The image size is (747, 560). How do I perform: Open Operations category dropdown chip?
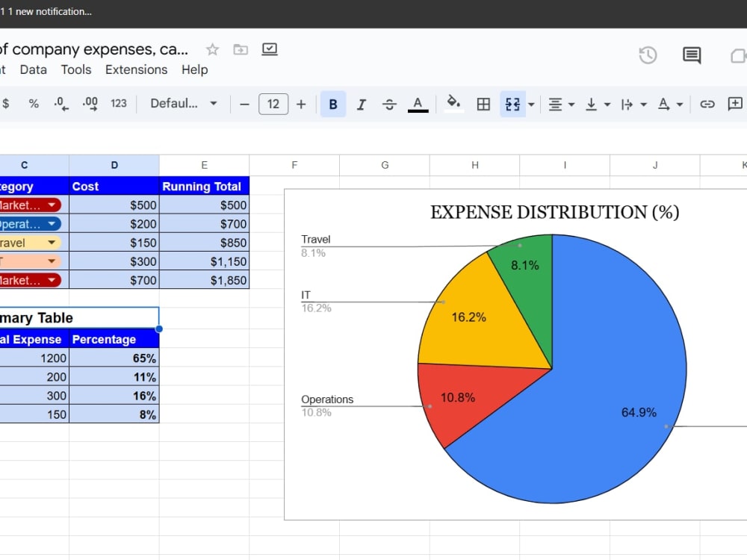click(31, 224)
